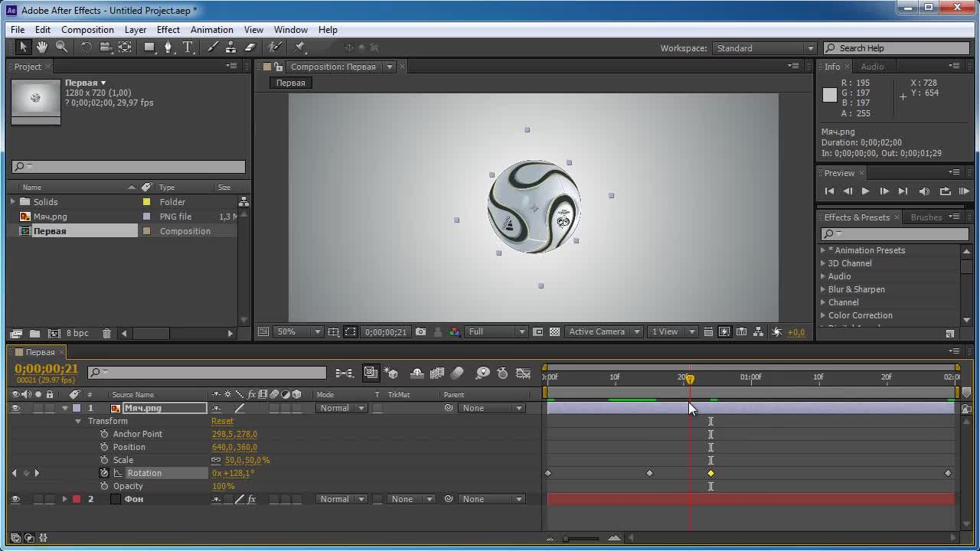
Task: Select the Hand tool
Action: point(42,47)
